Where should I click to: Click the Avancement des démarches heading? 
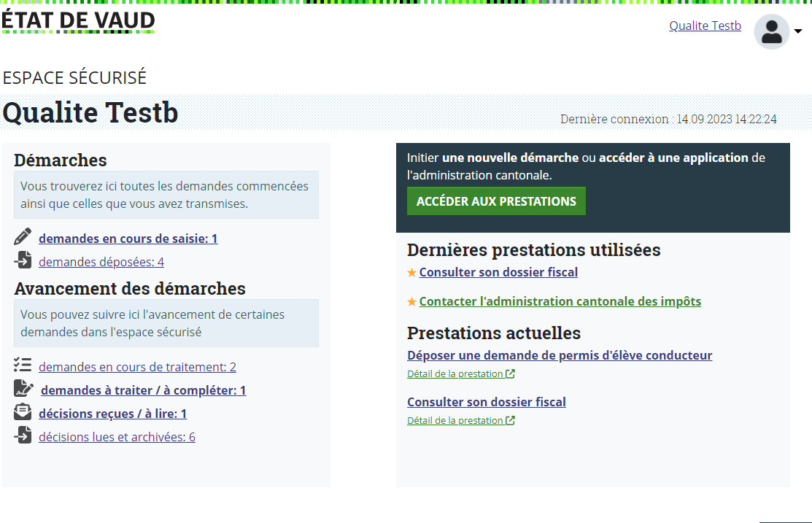129,289
